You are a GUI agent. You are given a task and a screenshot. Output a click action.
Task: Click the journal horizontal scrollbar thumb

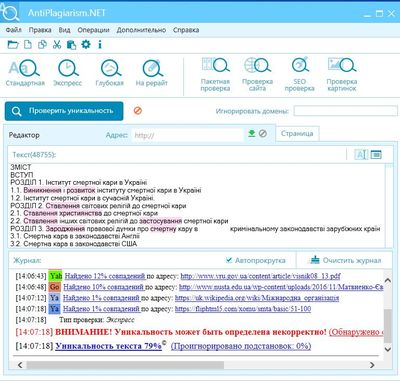pyautogui.click(x=125, y=365)
